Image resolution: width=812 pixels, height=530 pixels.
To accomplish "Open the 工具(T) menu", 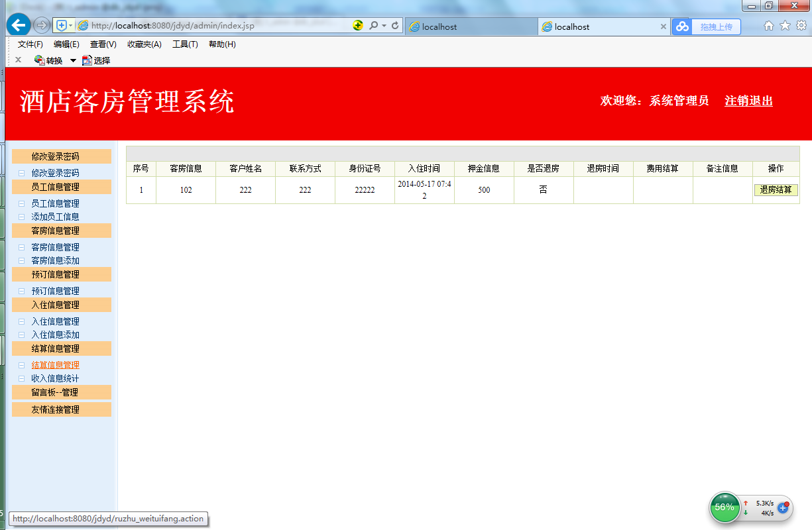I will click(x=185, y=44).
